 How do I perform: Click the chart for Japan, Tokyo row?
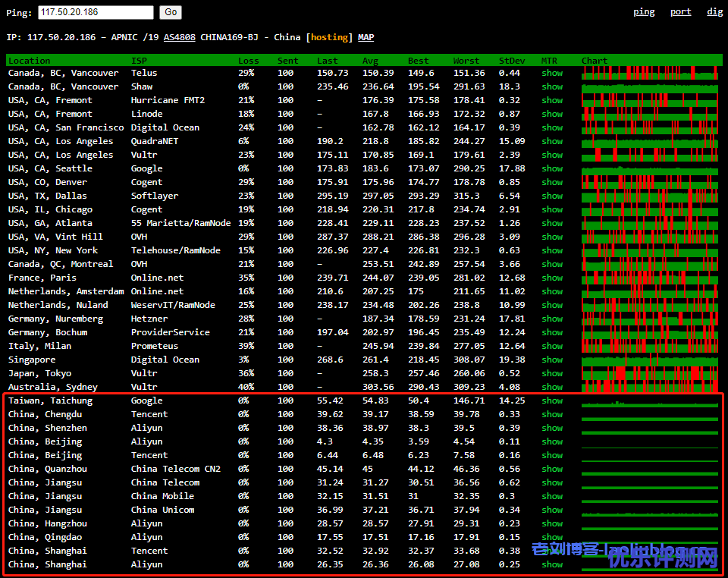pyautogui.click(x=649, y=373)
